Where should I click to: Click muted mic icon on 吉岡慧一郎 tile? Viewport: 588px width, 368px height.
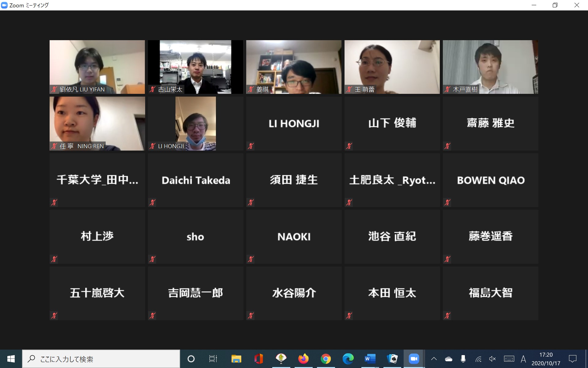pos(153,316)
